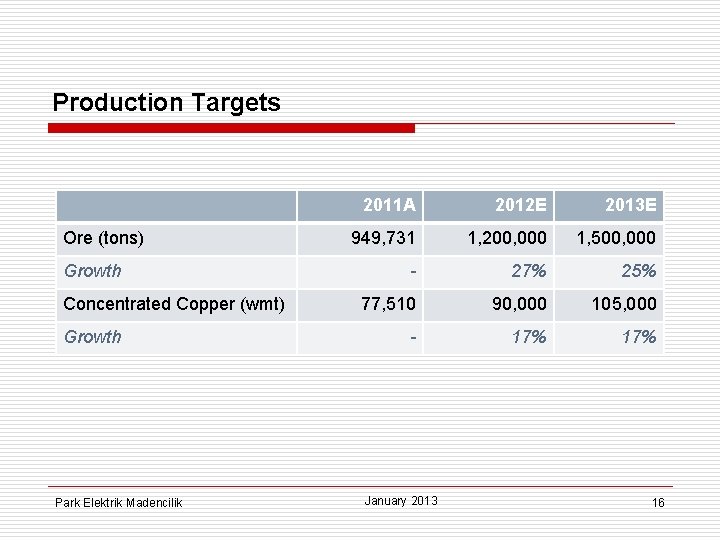Select the Concentrated Copper (wmt) label
720x540 pixels.
(x=174, y=304)
